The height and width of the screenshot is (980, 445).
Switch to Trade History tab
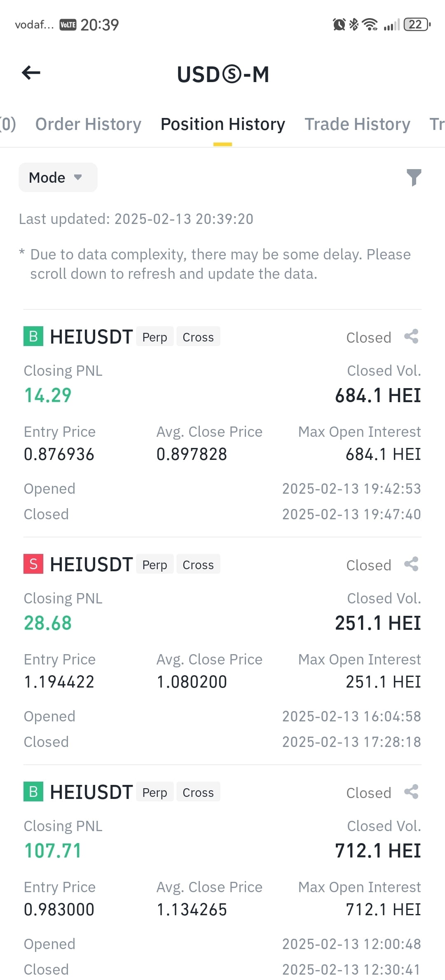point(357,124)
